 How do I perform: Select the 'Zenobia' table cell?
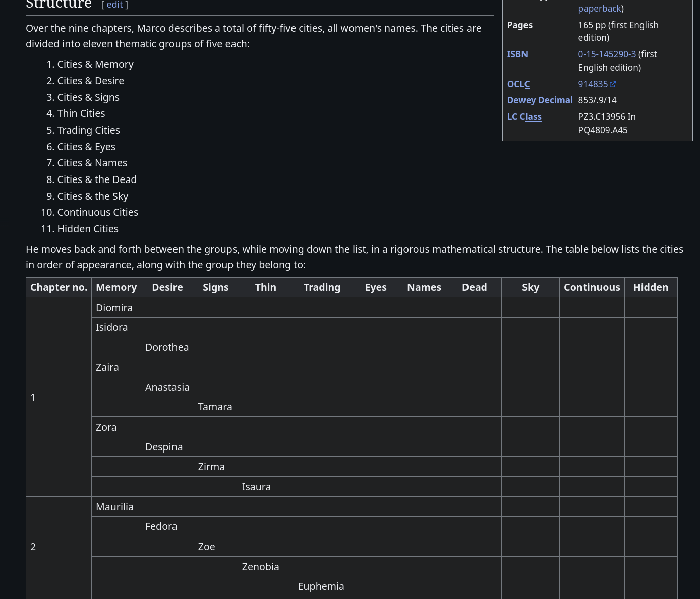[266, 566]
